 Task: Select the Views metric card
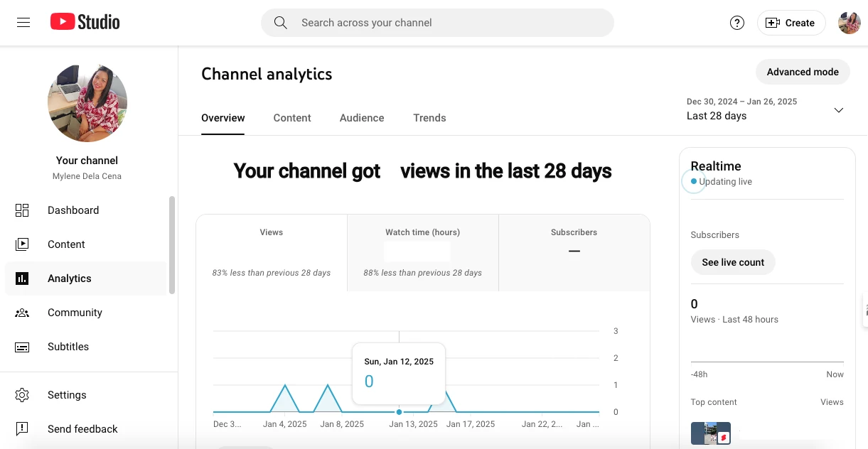(x=272, y=253)
